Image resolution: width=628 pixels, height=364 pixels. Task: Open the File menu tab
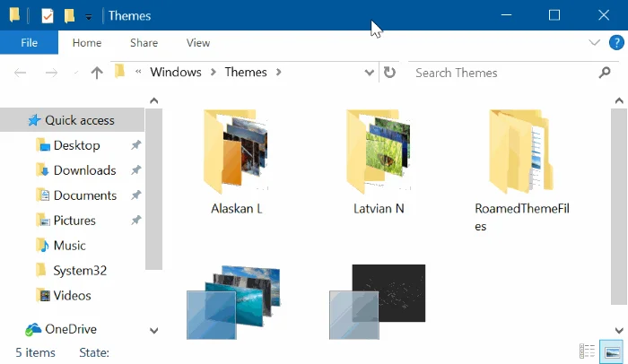click(30, 42)
